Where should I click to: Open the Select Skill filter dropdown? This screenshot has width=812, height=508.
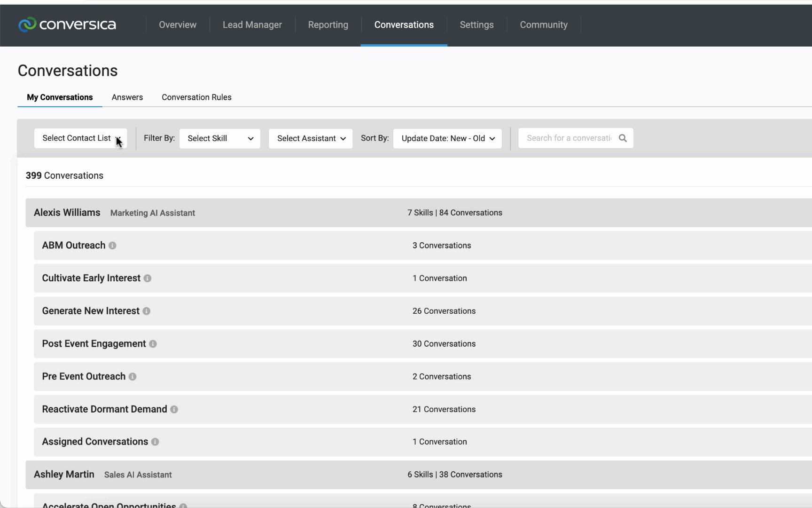tap(219, 138)
